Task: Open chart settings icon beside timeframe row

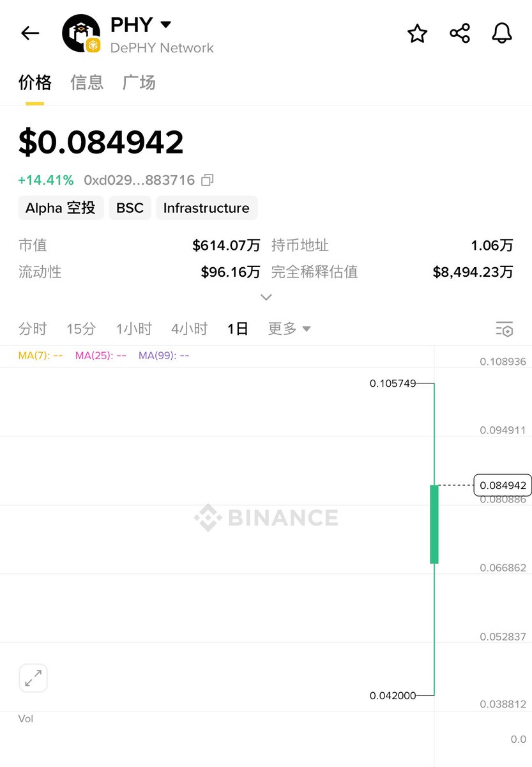Action: pyautogui.click(x=505, y=329)
